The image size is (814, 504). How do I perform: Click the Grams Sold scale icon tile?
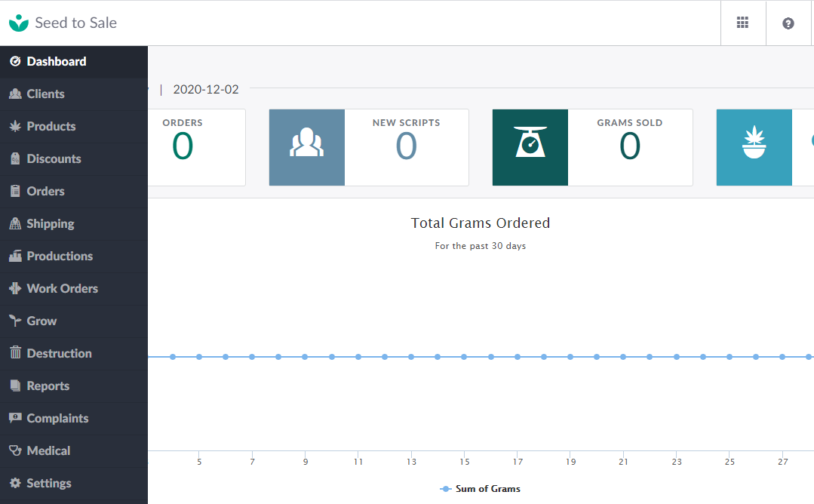(x=530, y=147)
